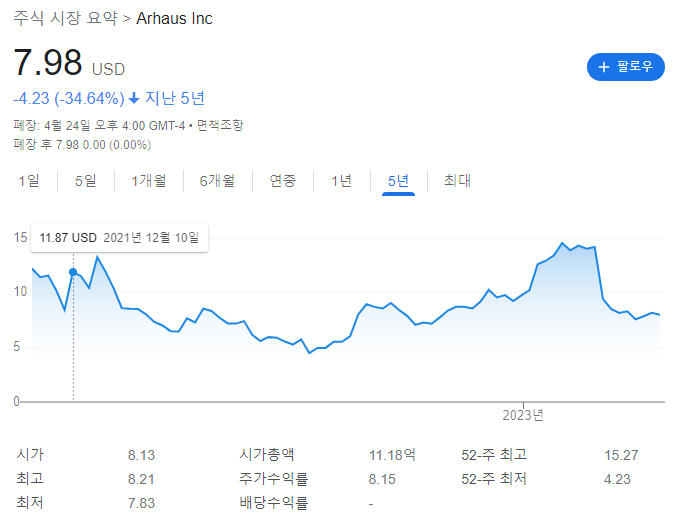Click the -4.23 (-34.64%) price change
676x523 pixels.
(x=69, y=98)
